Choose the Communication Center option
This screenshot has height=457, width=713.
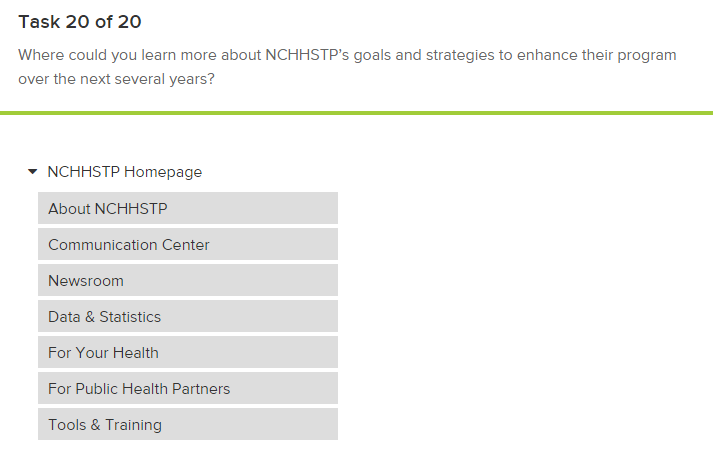click(x=187, y=245)
